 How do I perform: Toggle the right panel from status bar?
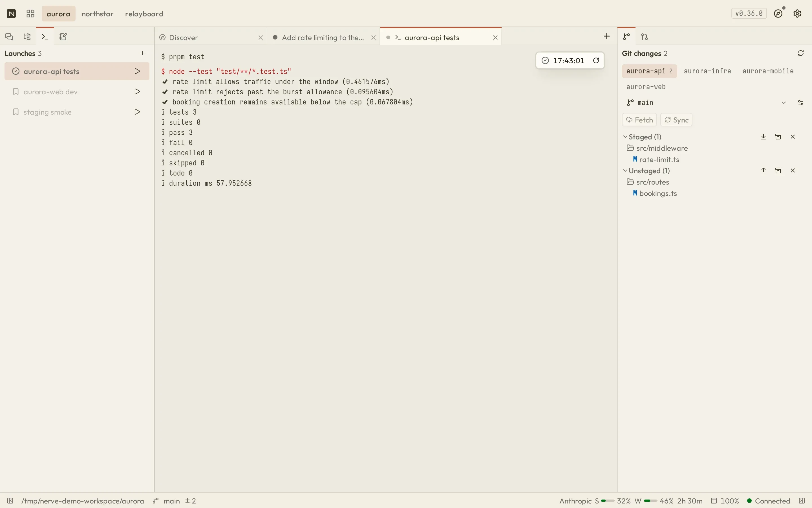tap(802, 501)
